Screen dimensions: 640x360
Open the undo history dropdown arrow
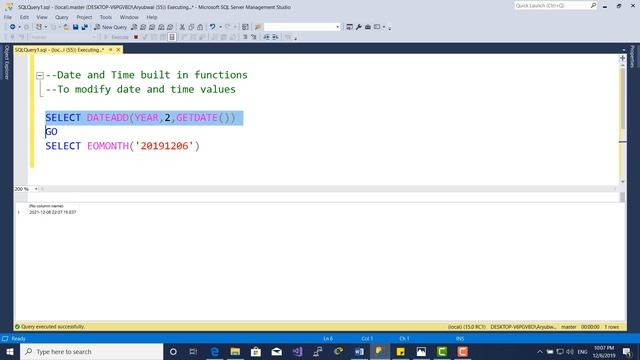coord(220,27)
